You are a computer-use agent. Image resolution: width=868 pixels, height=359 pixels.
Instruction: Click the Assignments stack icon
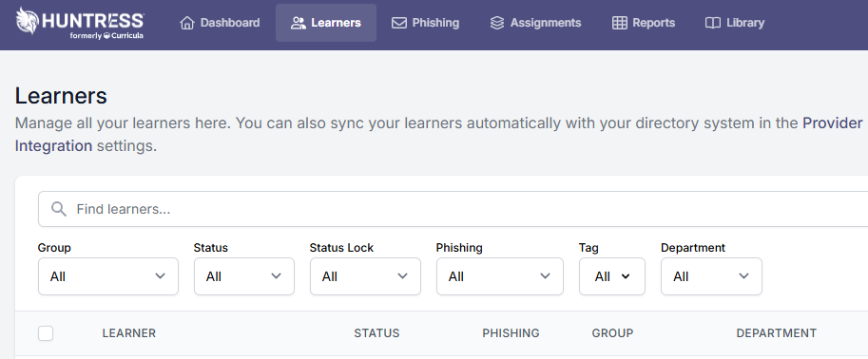(x=497, y=23)
